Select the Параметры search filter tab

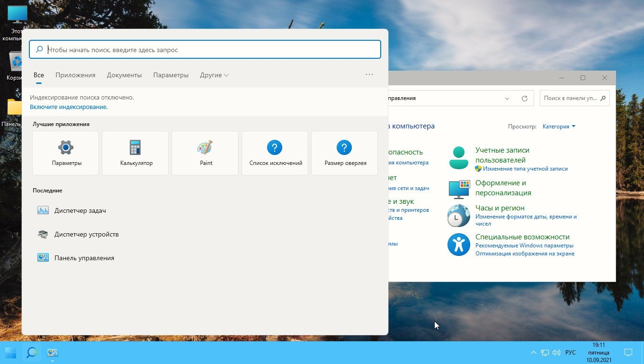click(171, 75)
